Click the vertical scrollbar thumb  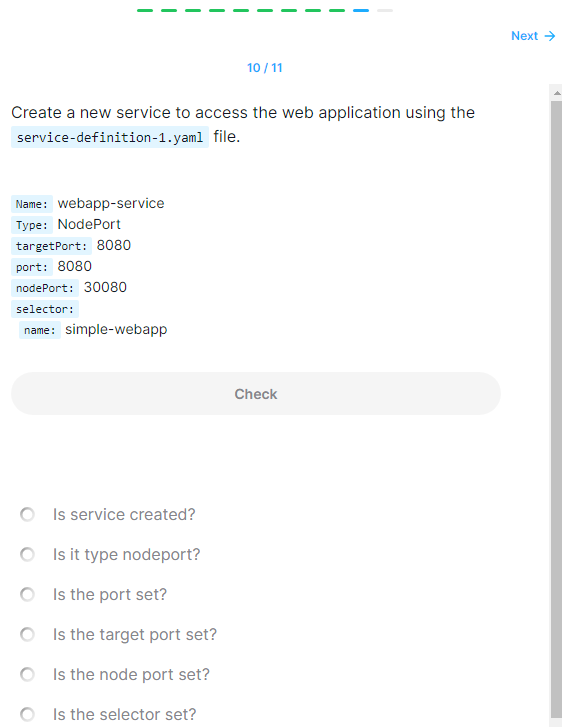pyautogui.click(x=556, y=410)
